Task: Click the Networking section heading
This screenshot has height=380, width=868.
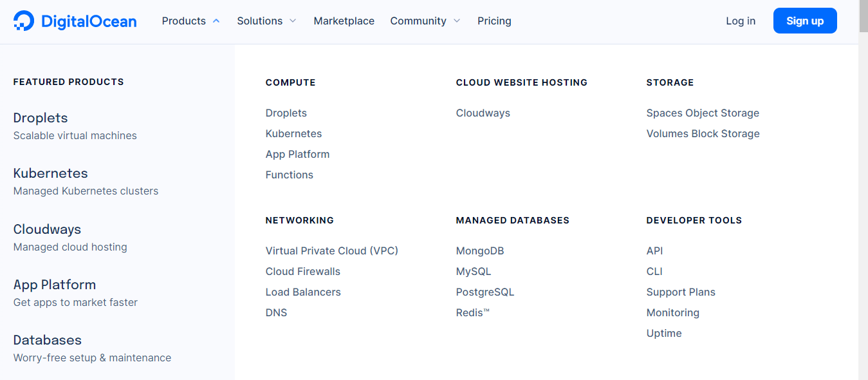Action: [299, 220]
